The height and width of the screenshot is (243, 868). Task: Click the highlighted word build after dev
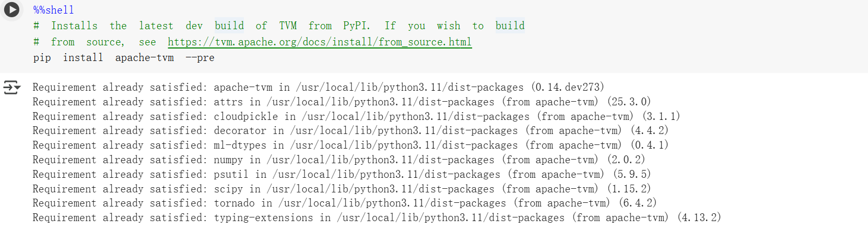click(x=229, y=26)
